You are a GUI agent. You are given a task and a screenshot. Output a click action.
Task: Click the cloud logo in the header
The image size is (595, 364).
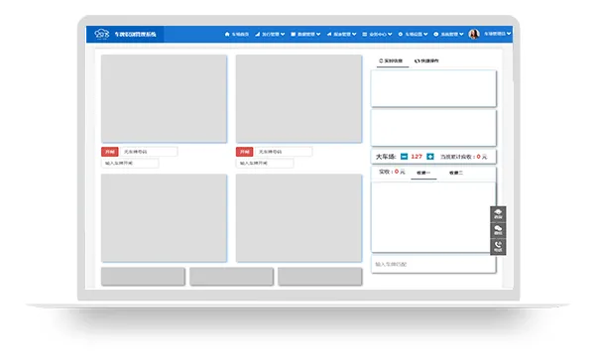102,34
